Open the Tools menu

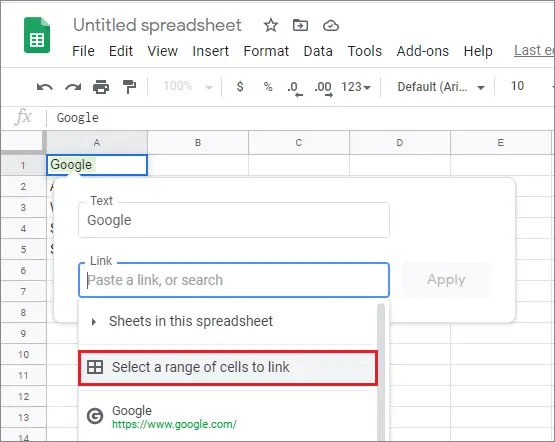365,51
